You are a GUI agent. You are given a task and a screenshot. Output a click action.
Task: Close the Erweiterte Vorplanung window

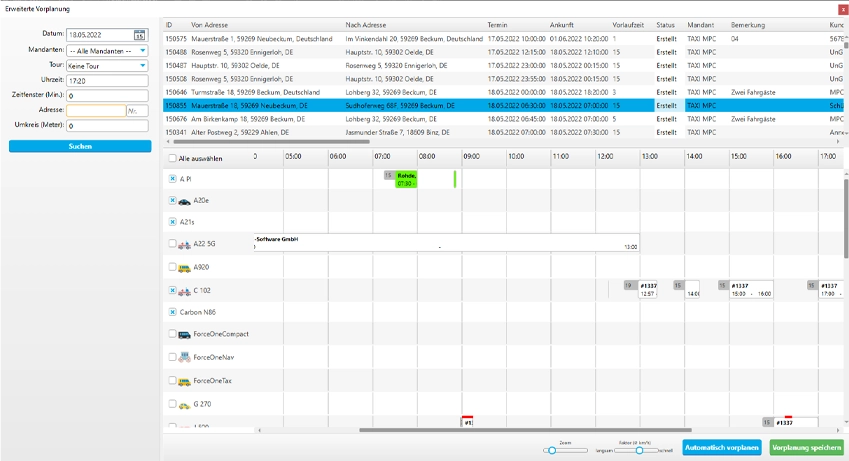pos(843,9)
